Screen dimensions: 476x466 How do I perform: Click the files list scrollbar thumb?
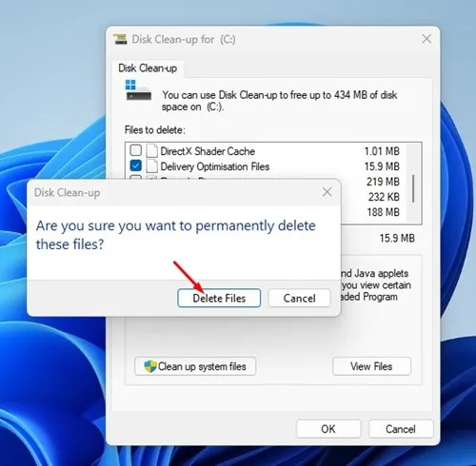[413, 188]
